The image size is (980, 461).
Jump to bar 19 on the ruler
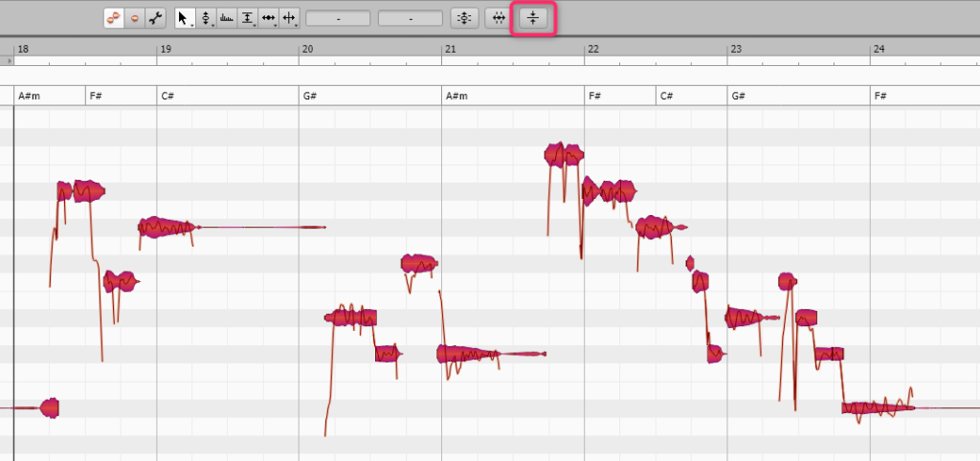click(167, 49)
